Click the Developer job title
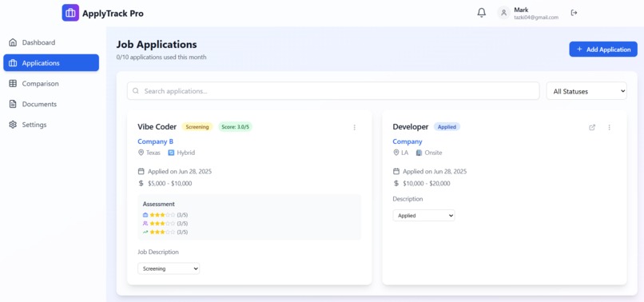Viewport: 644px width, 302px height. point(411,127)
